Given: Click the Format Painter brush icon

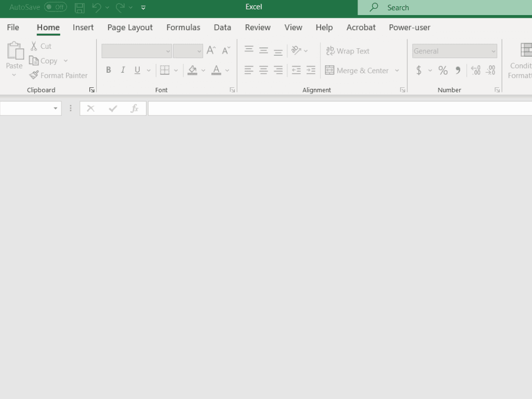Looking at the screenshot, I should pos(34,75).
